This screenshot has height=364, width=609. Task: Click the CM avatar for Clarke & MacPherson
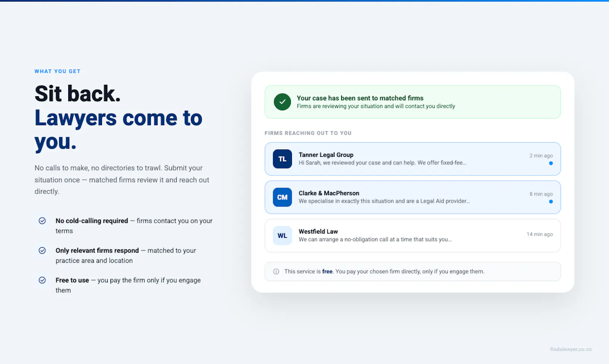click(x=282, y=197)
